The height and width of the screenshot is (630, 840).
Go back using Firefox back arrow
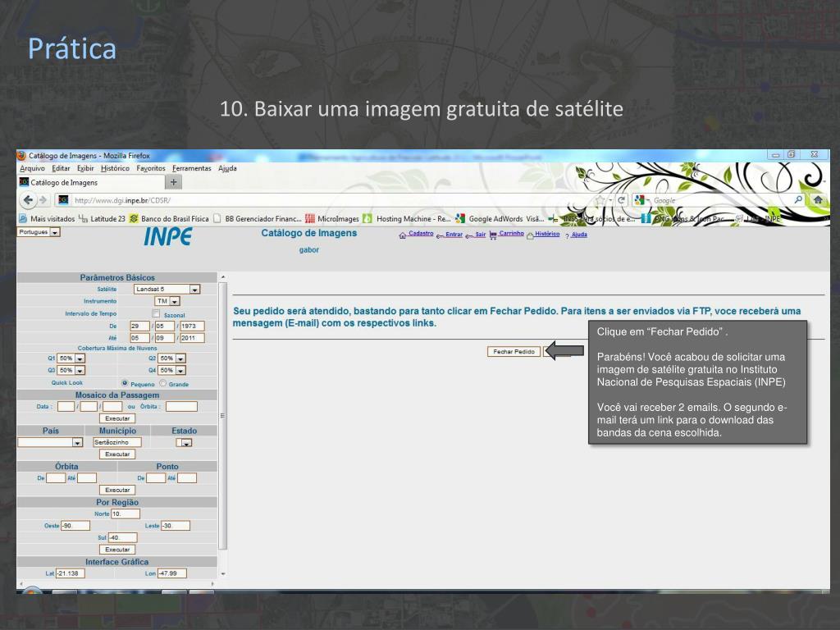(28, 200)
